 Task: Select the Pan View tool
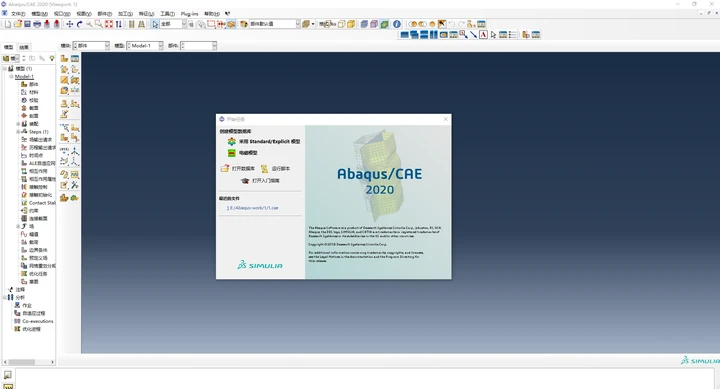point(69,24)
